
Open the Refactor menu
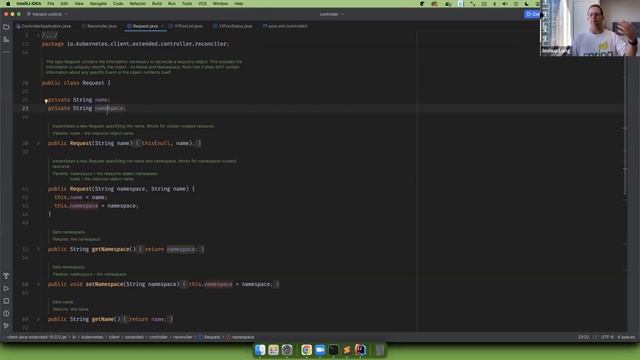(x=138, y=3)
